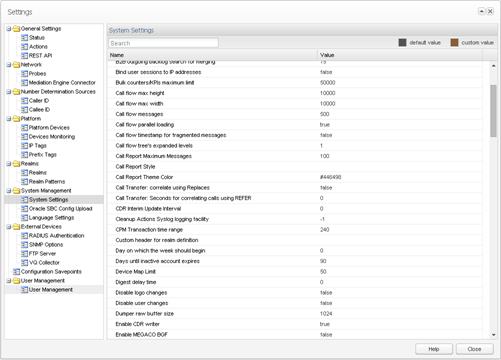Collapse the External Devices node
Image resolution: width=501 pixels, height=360 pixels.
click(x=9, y=227)
